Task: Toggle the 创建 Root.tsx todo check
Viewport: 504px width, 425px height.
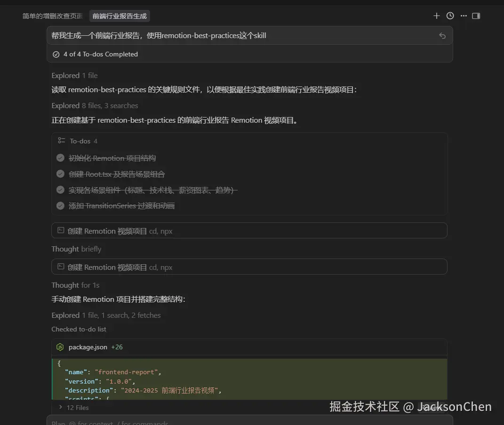Action: (x=60, y=174)
